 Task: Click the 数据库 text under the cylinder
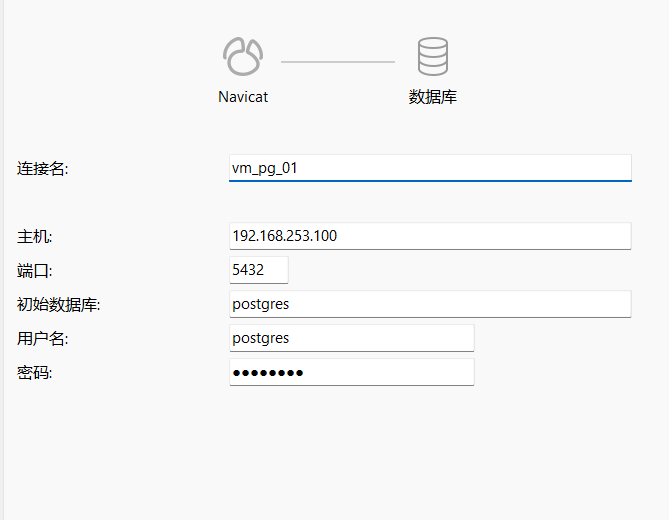tap(433, 97)
